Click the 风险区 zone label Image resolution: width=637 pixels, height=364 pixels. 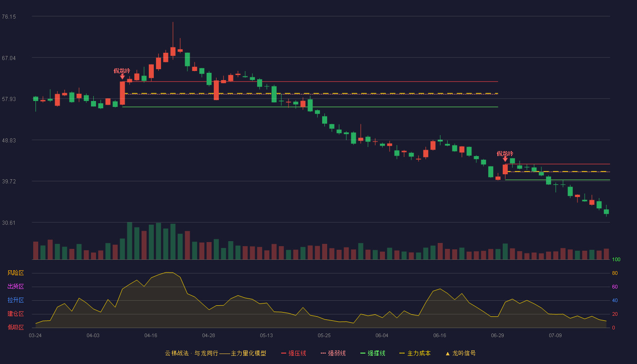[15, 273]
